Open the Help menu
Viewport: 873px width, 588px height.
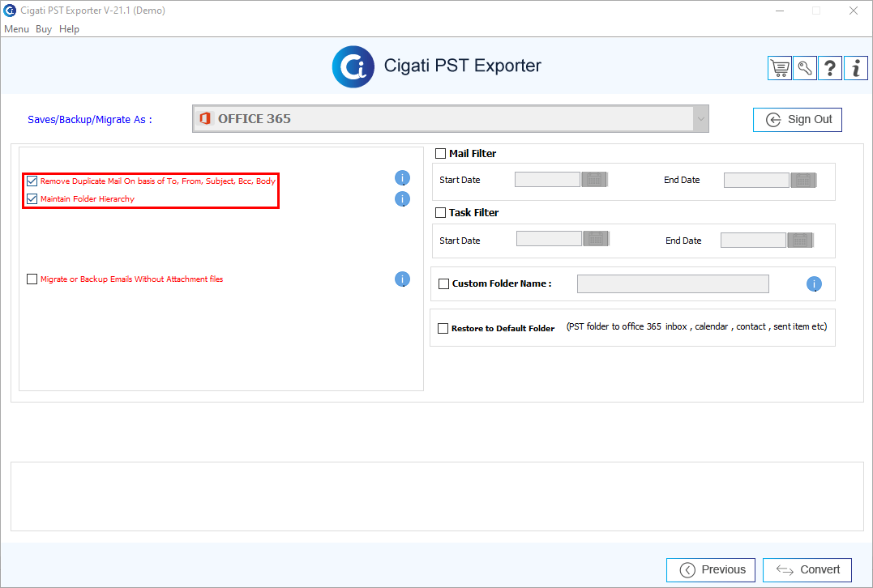tap(69, 29)
